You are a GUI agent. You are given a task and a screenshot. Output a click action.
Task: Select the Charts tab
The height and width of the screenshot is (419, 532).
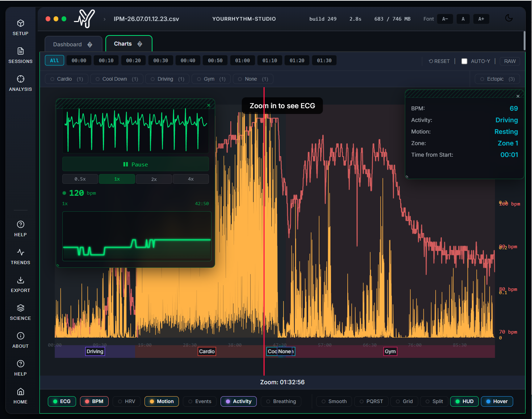tap(129, 44)
